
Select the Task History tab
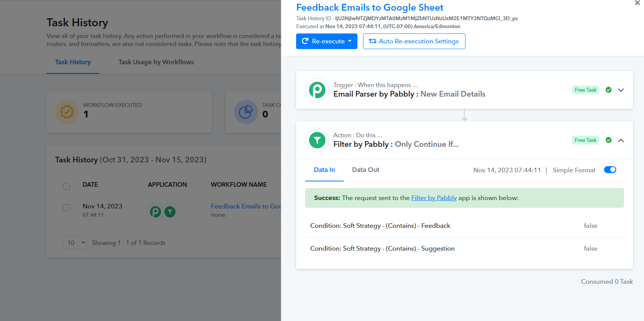coord(73,62)
